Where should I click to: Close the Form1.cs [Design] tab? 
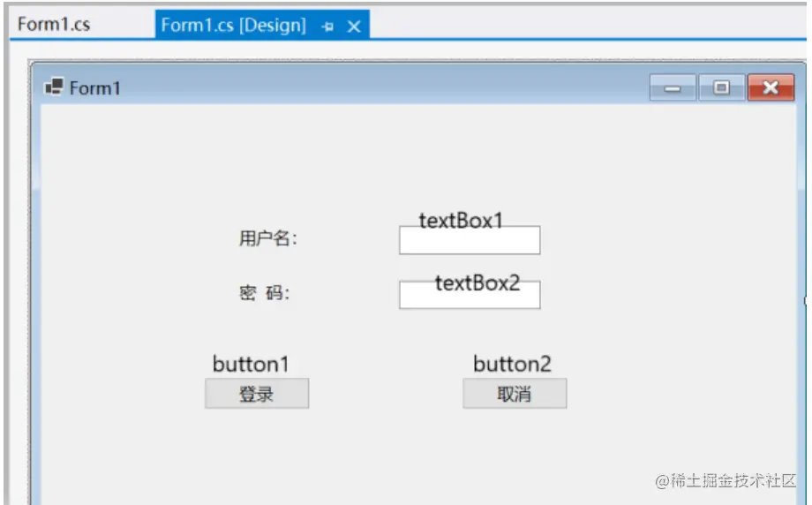pos(354,26)
